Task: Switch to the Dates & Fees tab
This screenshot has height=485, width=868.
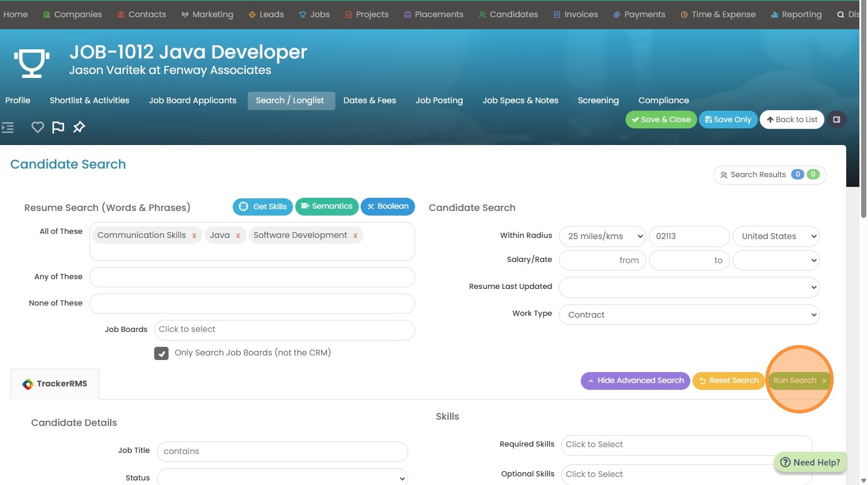Action: point(369,100)
